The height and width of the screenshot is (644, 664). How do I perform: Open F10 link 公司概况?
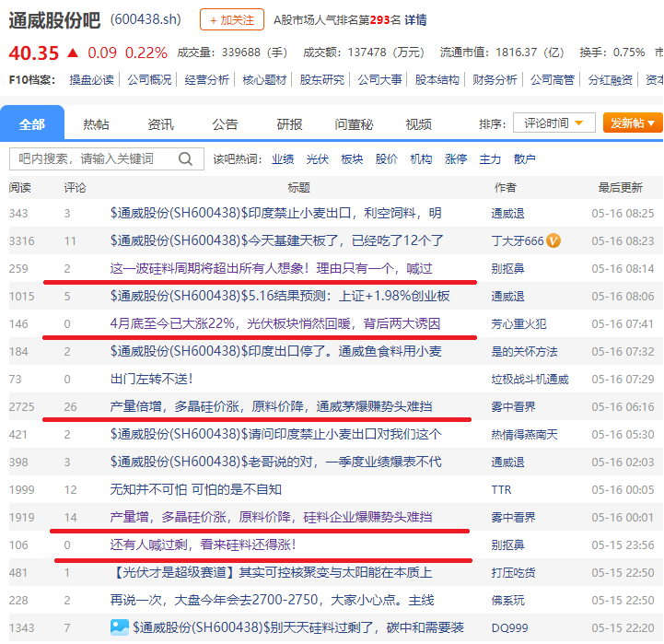click(149, 79)
